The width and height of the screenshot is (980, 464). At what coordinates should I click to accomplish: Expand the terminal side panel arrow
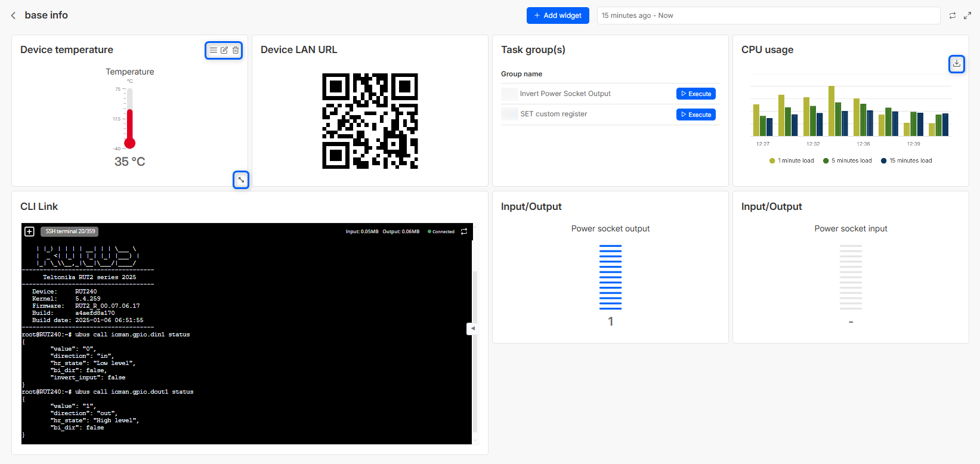coord(472,329)
